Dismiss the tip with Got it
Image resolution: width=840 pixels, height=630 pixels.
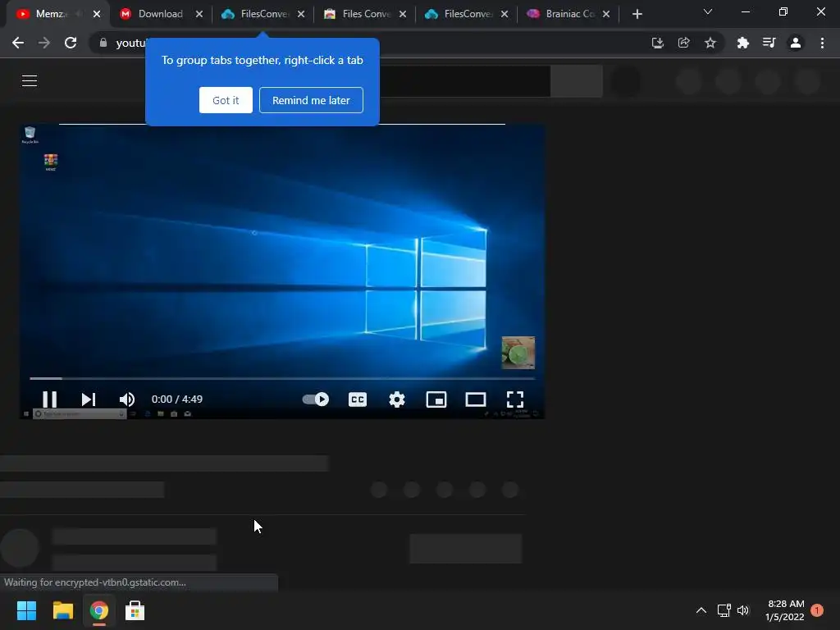tap(226, 100)
